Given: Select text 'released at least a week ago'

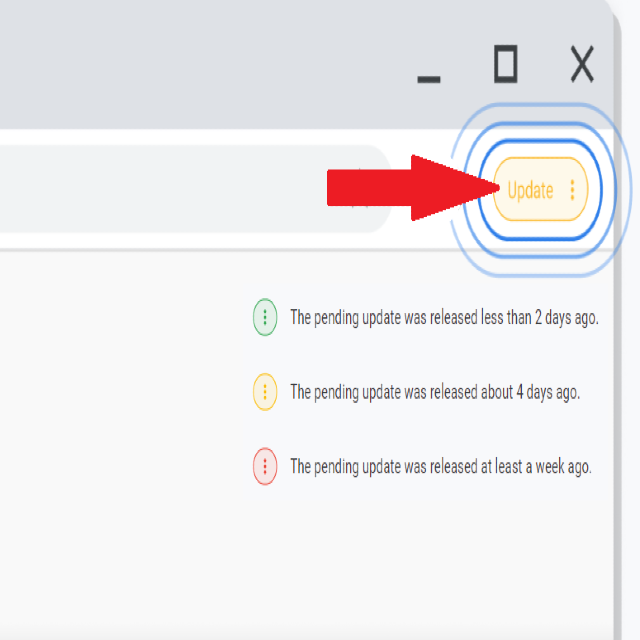Looking at the screenshot, I should 509,467.
